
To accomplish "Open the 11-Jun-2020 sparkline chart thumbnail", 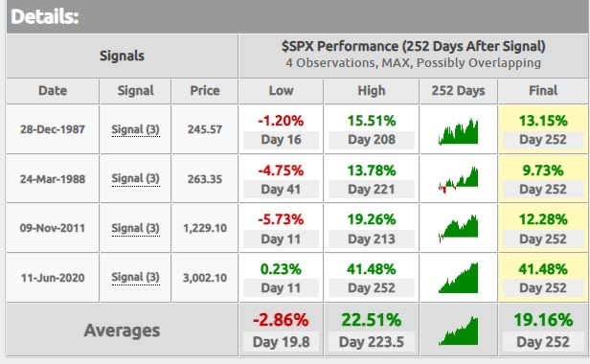I will [458, 278].
